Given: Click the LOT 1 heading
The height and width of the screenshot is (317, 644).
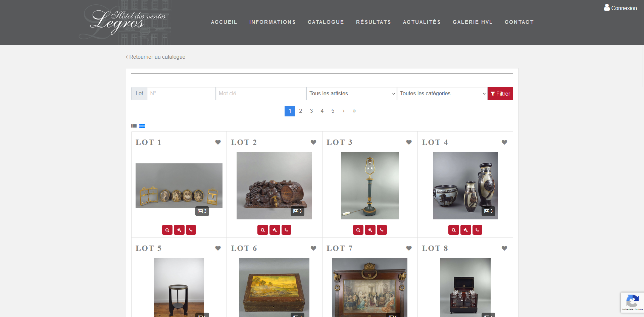Looking at the screenshot, I should pos(148,142).
